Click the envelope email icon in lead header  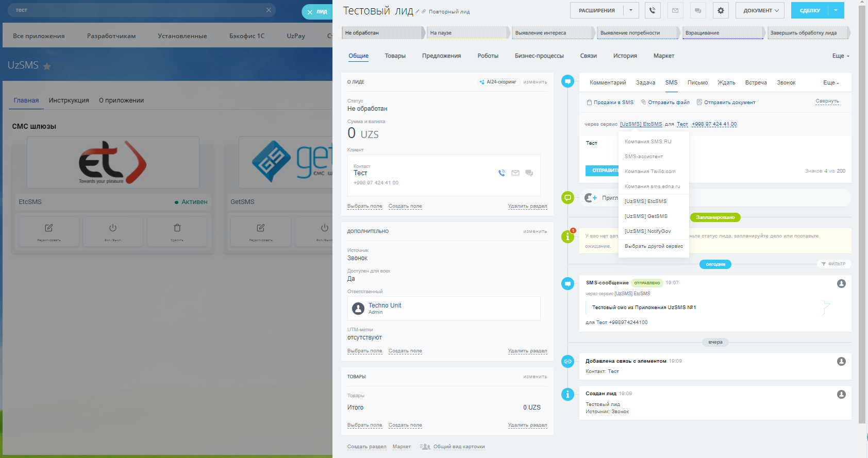click(x=675, y=10)
